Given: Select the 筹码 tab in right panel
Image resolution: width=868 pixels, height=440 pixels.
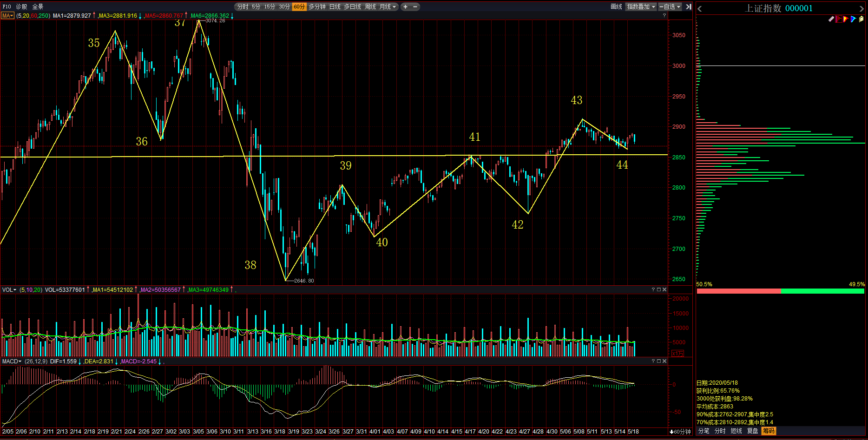Looking at the screenshot, I should pos(769,431).
